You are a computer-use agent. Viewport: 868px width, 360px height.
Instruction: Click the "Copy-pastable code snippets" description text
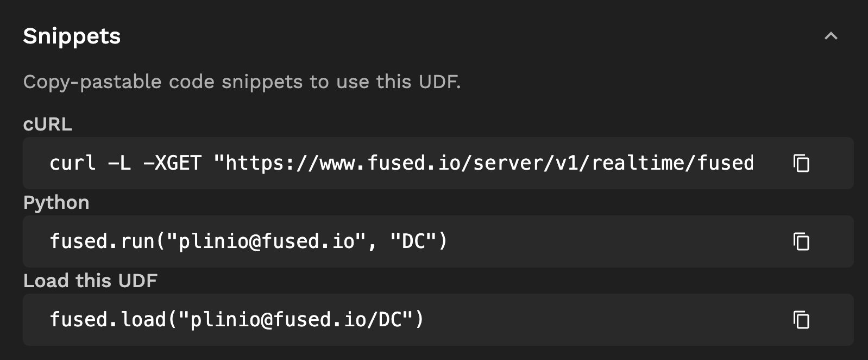(x=242, y=82)
